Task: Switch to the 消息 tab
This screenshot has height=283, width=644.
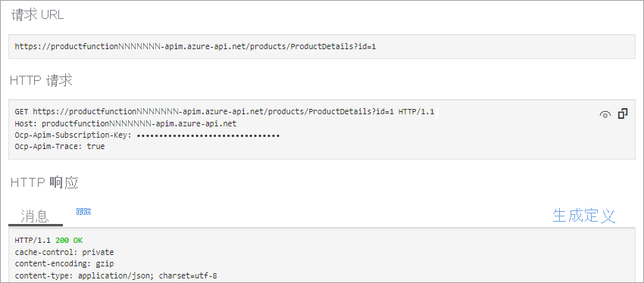Action: coord(36,216)
